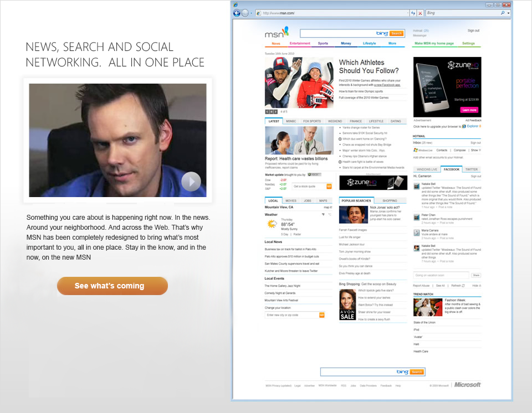Click the Internet Explorer icon in the title bar
Viewport: 532px width, 413px height.
[x=236, y=4]
